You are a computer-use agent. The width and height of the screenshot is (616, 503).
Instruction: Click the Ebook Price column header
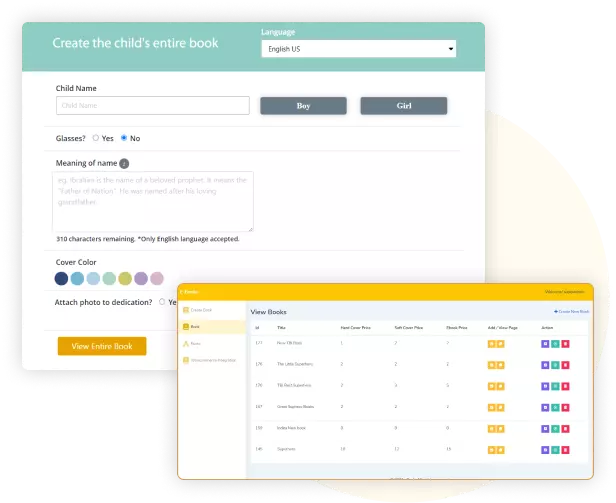(x=457, y=328)
